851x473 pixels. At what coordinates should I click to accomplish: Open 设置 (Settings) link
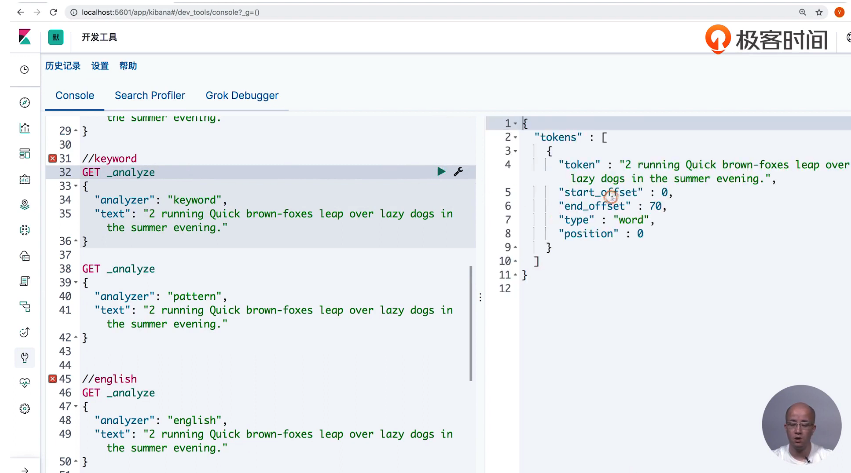tap(100, 66)
